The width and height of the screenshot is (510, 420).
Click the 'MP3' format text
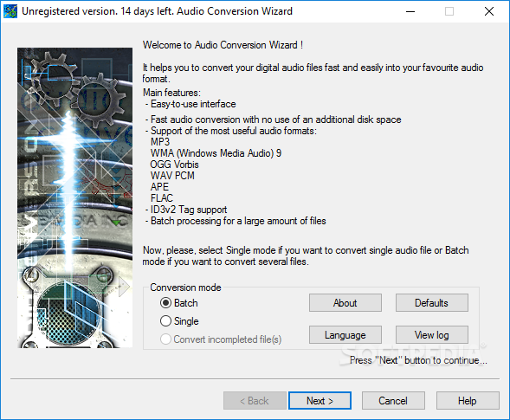point(160,142)
